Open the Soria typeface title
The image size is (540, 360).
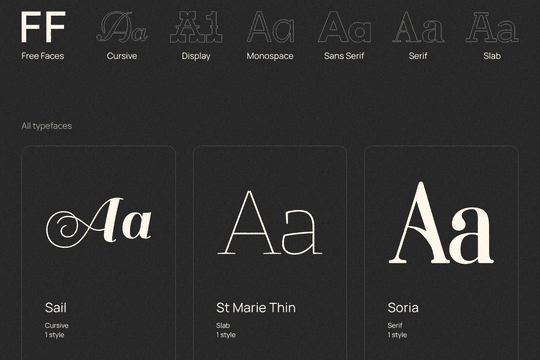(403, 308)
